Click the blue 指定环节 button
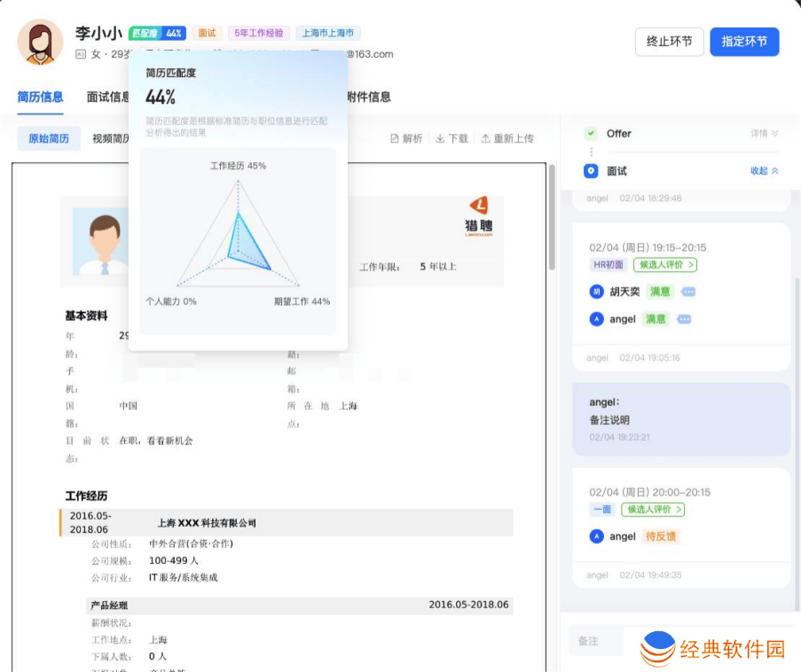The image size is (801, 672). (743, 42)
